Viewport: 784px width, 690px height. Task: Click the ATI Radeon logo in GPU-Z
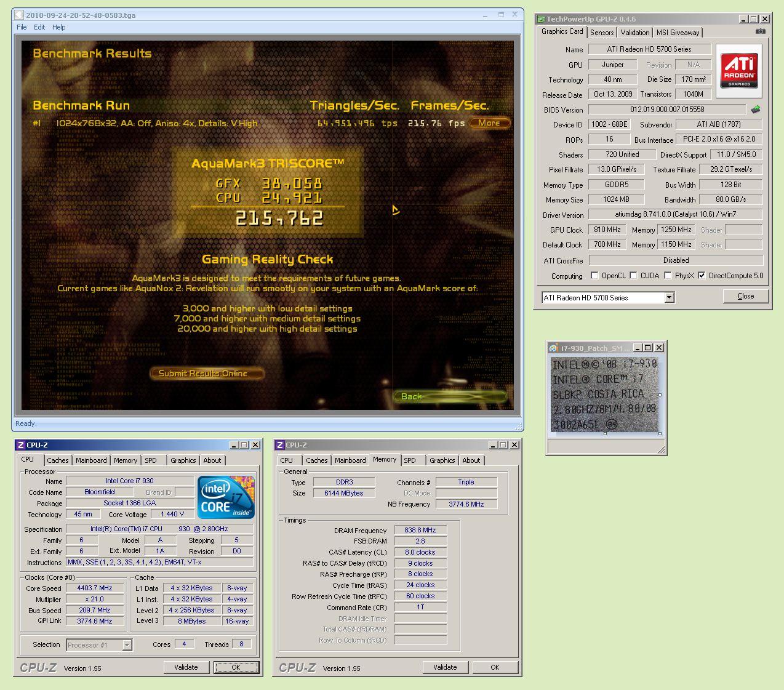pos(739,71)
